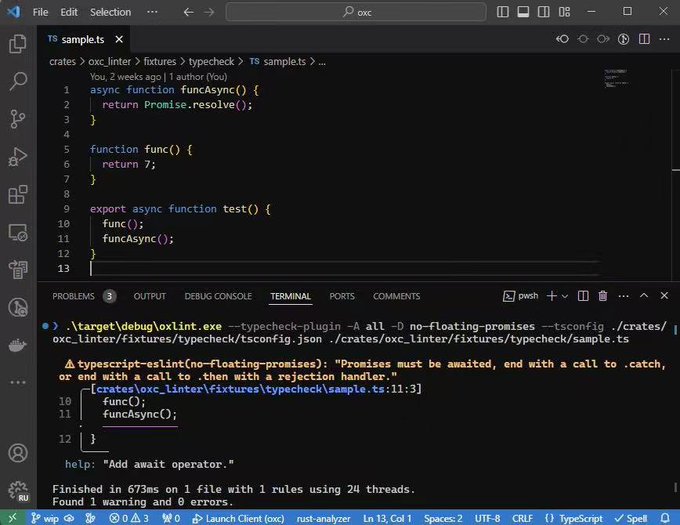
Task: Toggle the primary side bar layout button
Action: [503, 12]
